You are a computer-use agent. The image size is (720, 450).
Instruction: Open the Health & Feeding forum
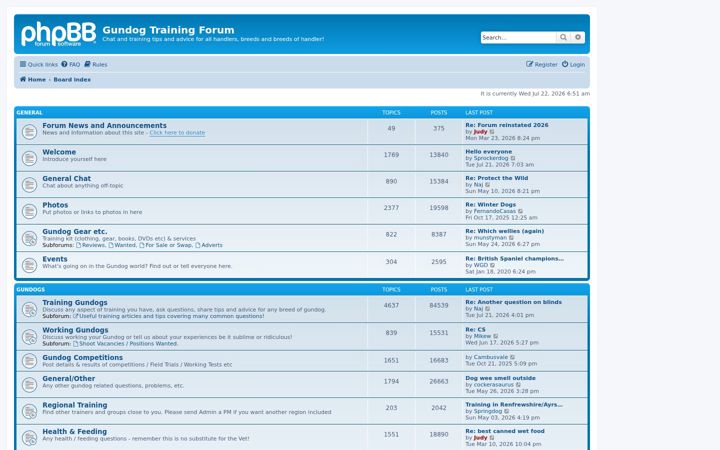[74, 432]
